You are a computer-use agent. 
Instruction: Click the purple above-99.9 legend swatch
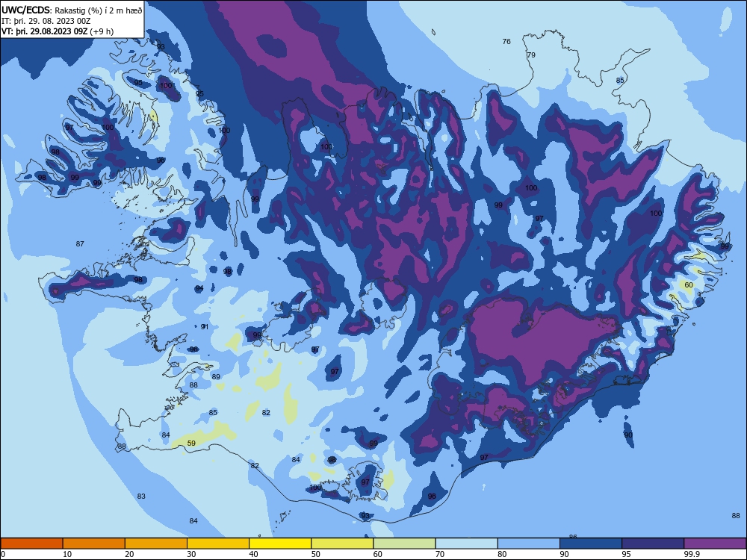(x=715, y=544)
